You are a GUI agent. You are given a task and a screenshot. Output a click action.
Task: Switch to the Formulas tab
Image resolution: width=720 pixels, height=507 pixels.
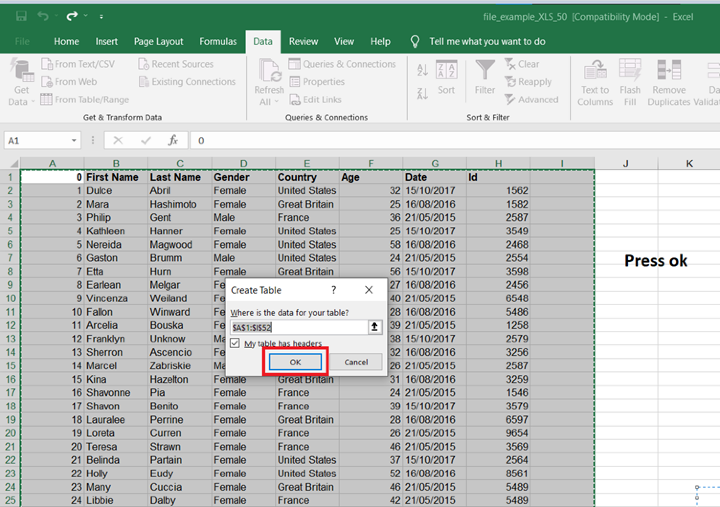tap(218, 42)
